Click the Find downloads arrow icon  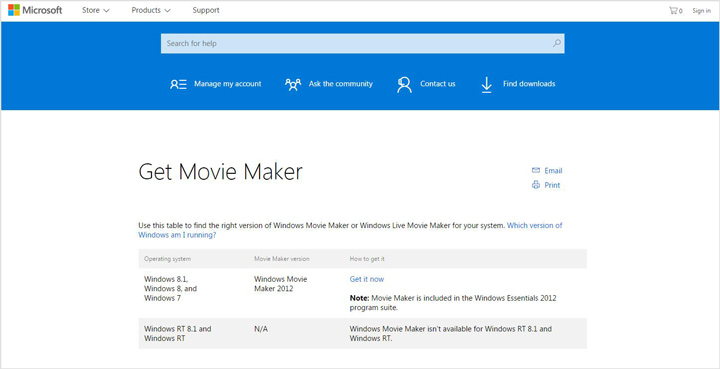point(486,85)
